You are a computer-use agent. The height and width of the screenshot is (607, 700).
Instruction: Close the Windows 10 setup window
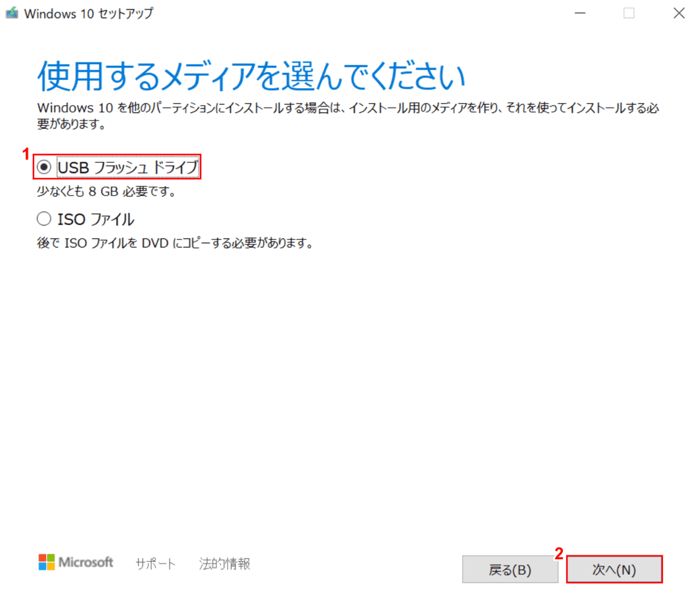click(679, 13)
